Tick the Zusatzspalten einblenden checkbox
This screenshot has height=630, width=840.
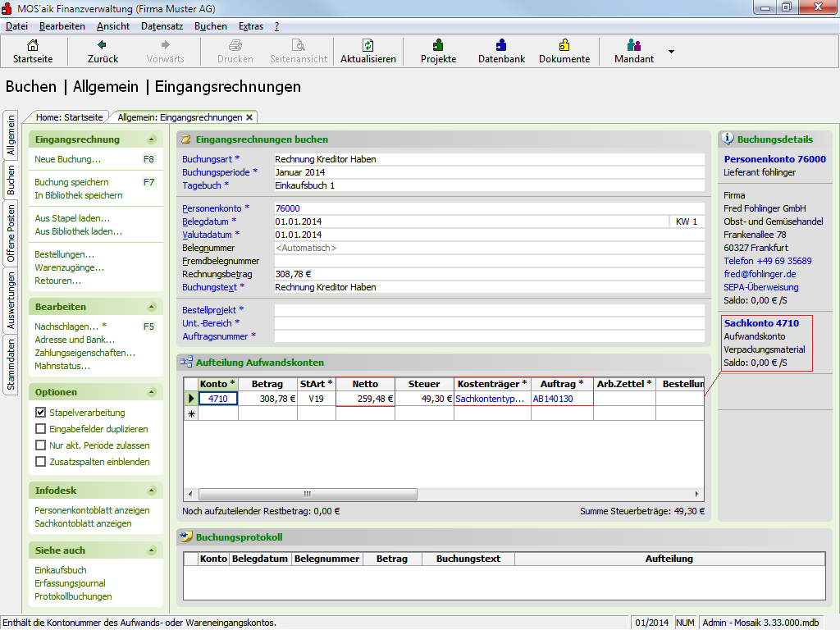[x=41, y=462]
